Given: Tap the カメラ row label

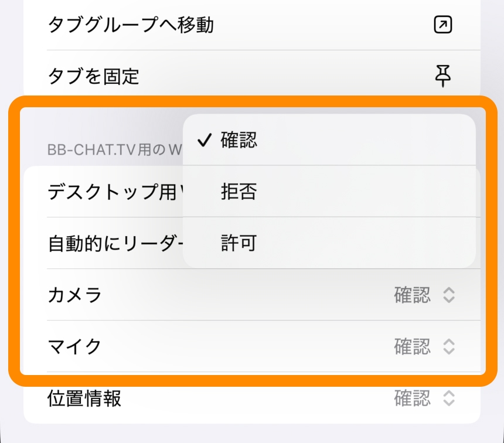Looking at the screenshot, I should point(74,295).
